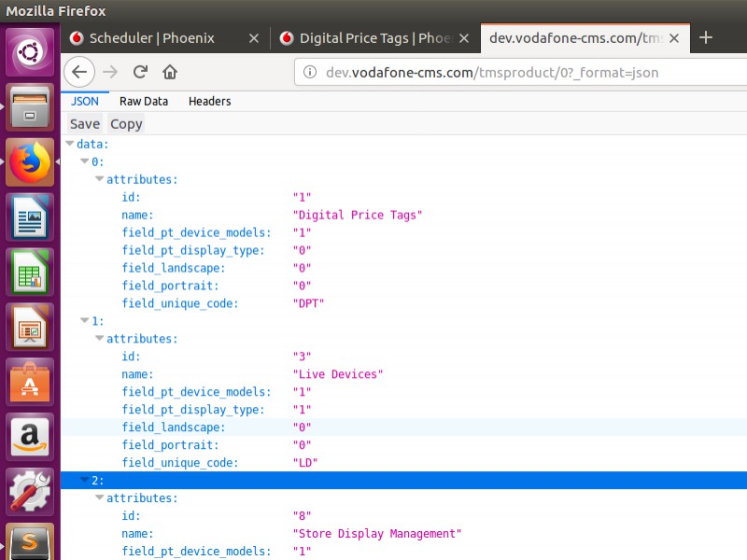Image resolution: width=747 pixels, height=560 pixels.
Task: Switch to the Scheduler | Phoenix tab
Action: pyautogui.click(x=151, y=38)
